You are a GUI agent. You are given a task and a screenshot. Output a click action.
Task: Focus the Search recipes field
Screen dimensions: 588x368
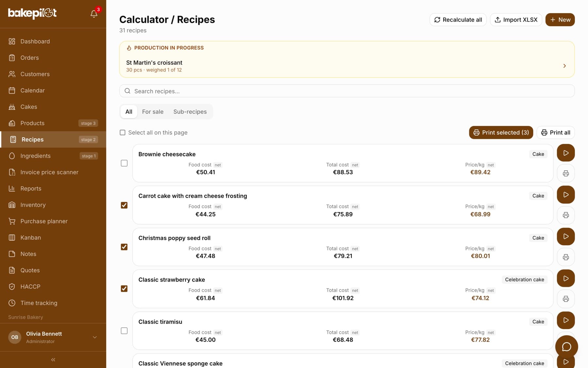click(x=347, y=91)
